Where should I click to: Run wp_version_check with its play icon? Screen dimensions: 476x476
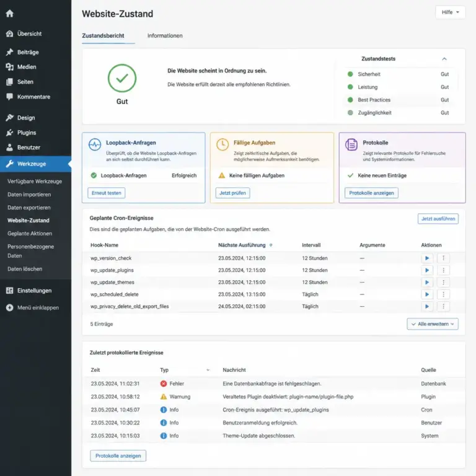click(427, 258)
